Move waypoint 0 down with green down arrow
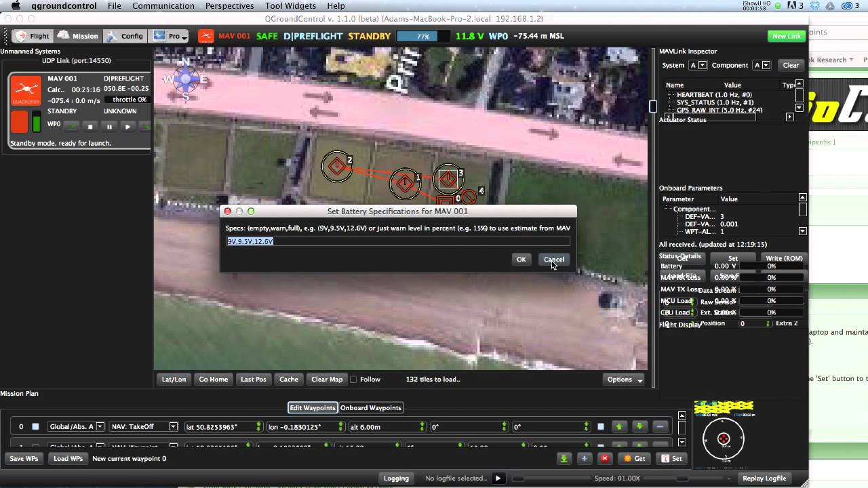The image size is (868, 488). point(639,427)
